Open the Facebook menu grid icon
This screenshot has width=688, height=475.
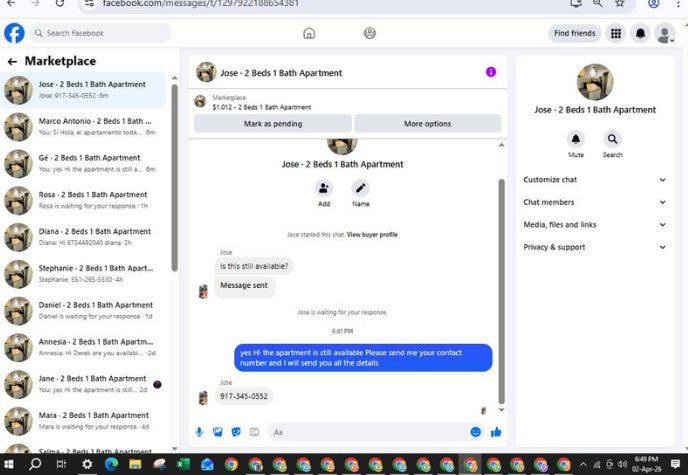[x=616, y=33]
